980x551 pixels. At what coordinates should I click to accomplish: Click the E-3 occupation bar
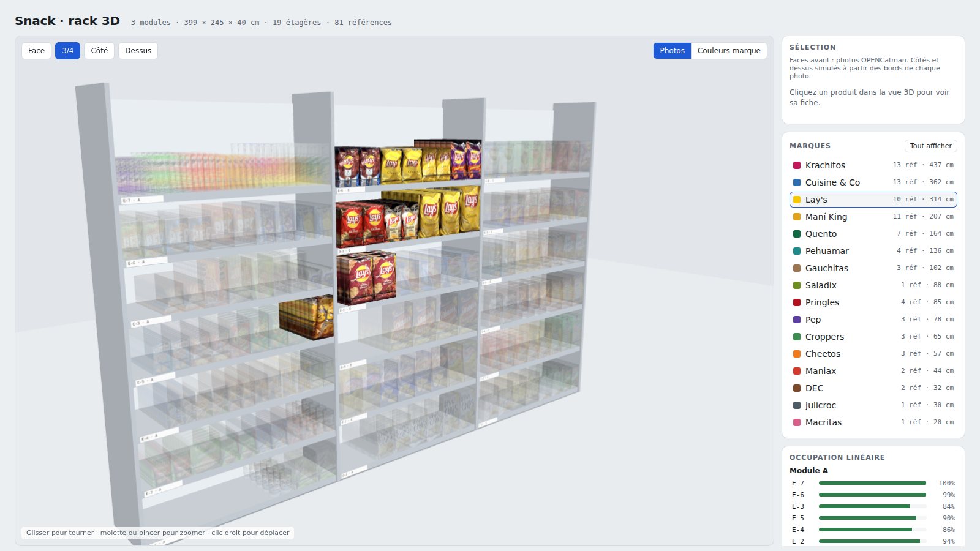click(x=872, y=506)
